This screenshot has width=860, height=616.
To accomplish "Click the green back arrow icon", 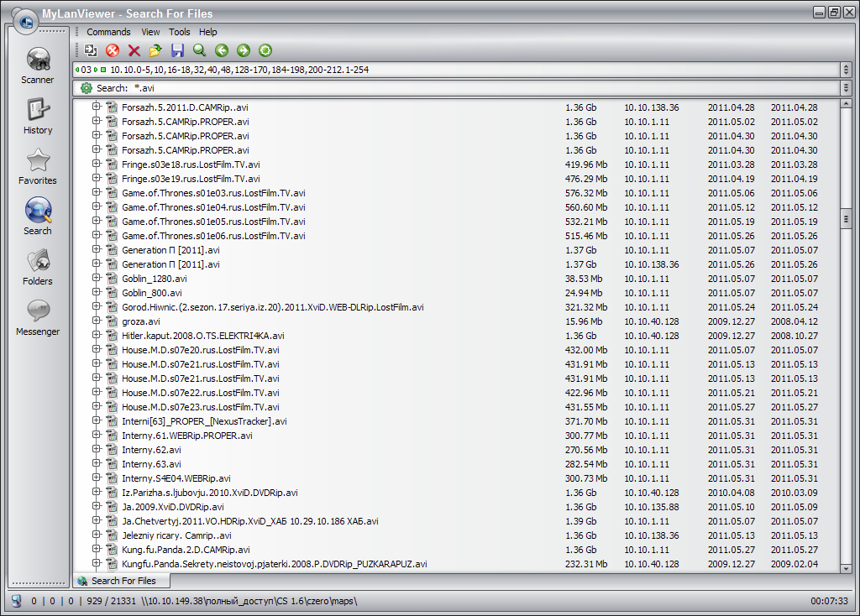I will coord(222,51).
